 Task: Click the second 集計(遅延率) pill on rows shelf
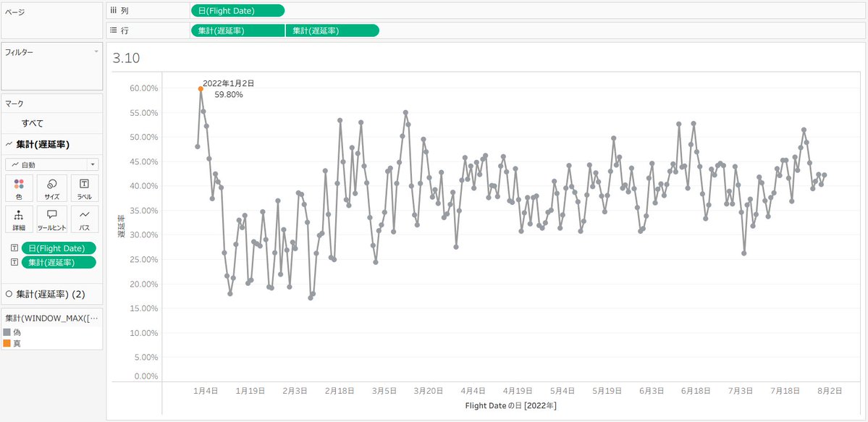click(x=333, y=30)
